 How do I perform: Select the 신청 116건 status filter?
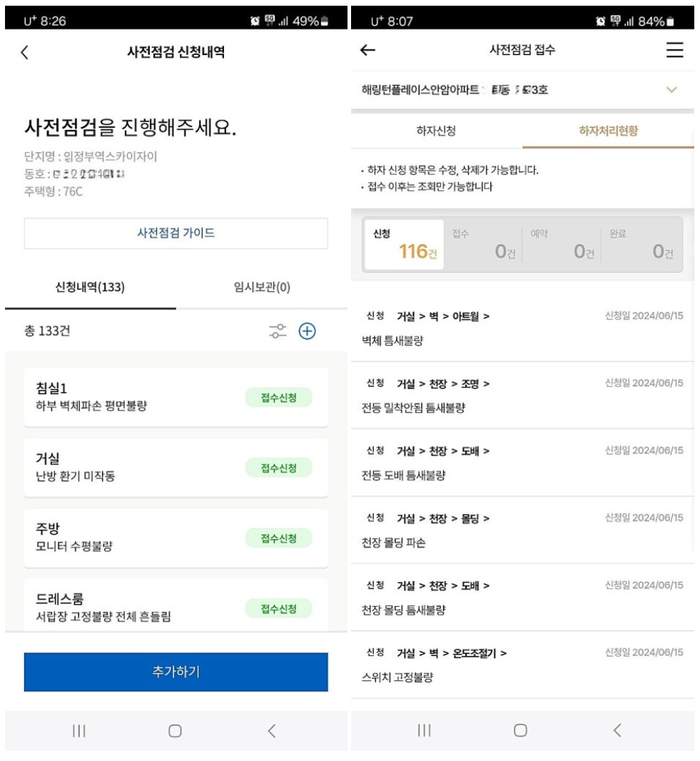point(403,244)
